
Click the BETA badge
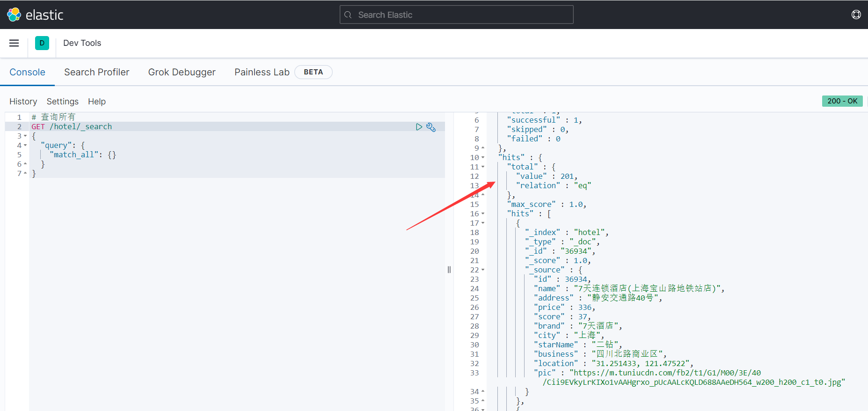click(x=314, y=72)
